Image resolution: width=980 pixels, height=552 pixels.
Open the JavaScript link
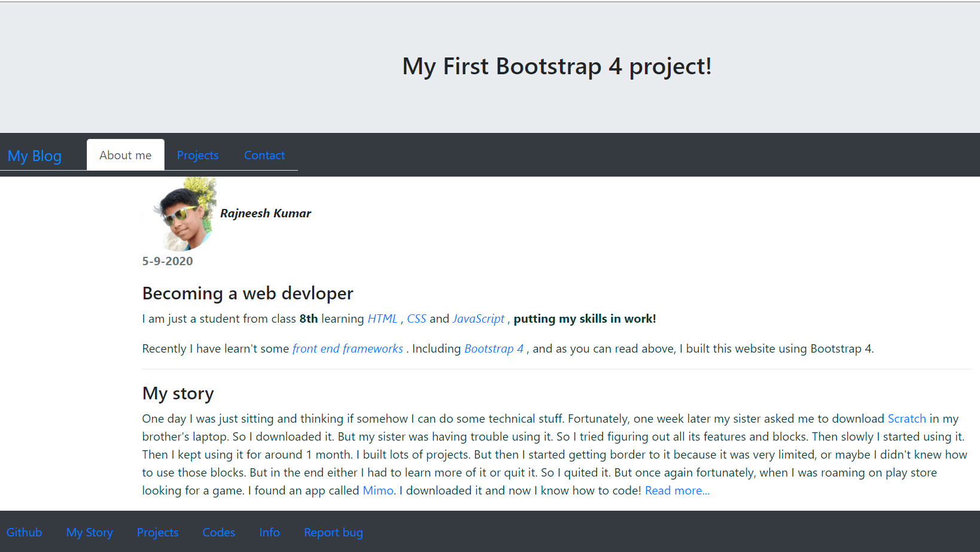479,319
